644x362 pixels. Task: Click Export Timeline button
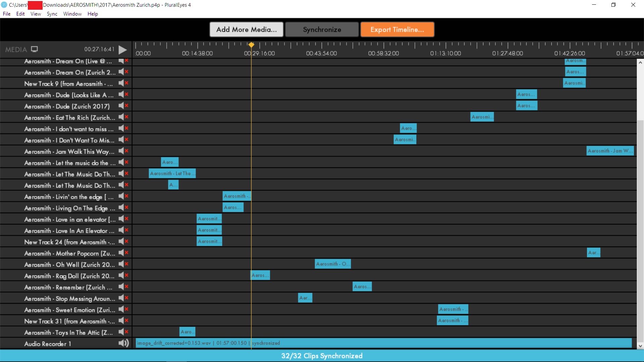click(397, 29)
